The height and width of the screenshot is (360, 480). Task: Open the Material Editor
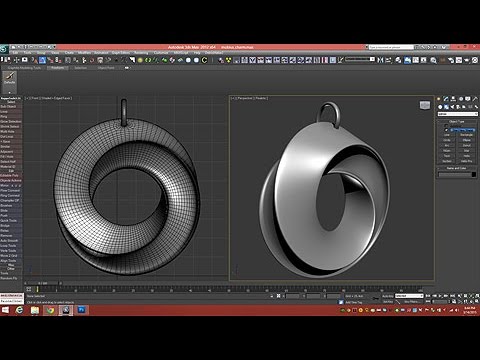pyautogui.click(x=433, y=60)
